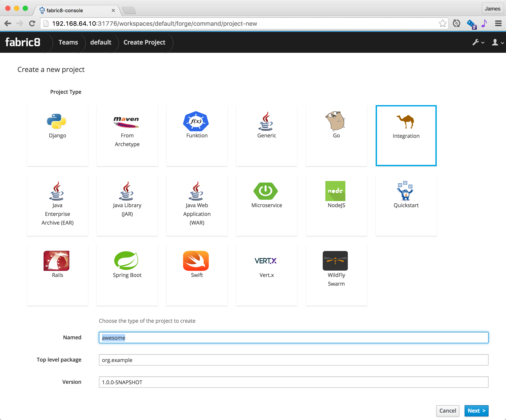Pick the Rails project icon
506x420 pixels.
pos(57,261)
